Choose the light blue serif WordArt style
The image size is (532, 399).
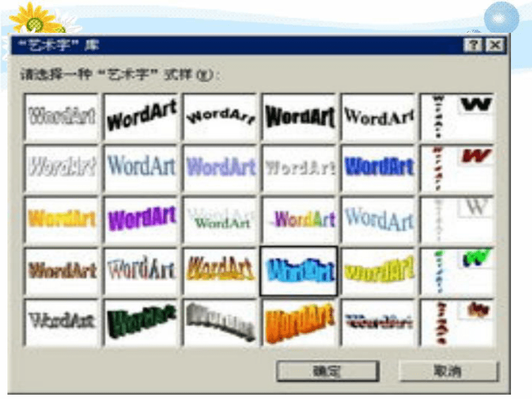point(141,168)
